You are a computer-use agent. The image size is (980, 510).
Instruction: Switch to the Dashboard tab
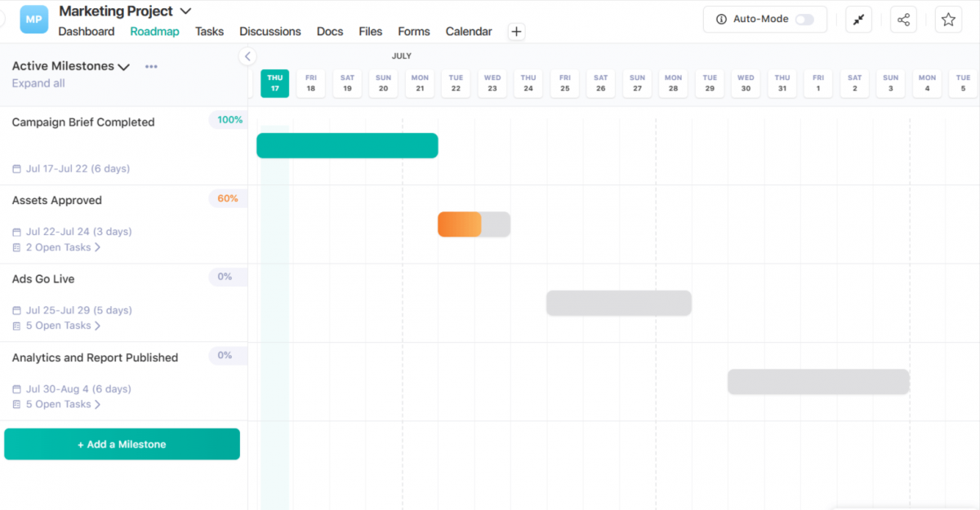(87, 31)
